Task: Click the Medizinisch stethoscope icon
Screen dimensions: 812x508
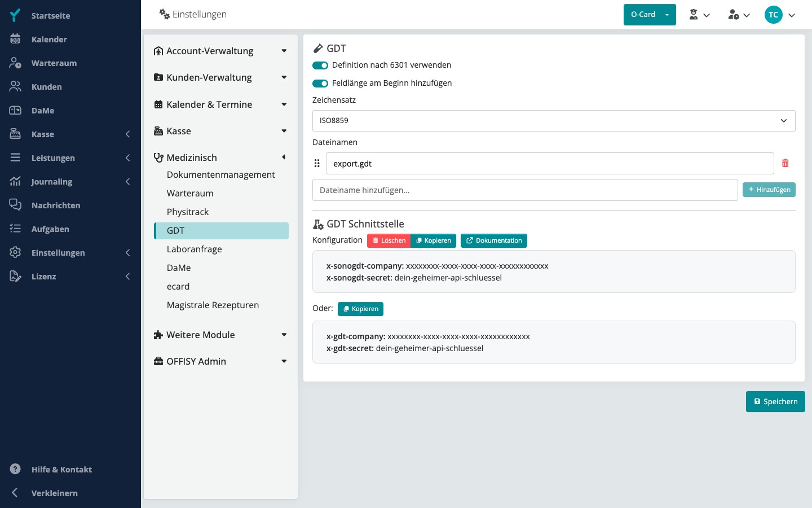Action: 158,157
